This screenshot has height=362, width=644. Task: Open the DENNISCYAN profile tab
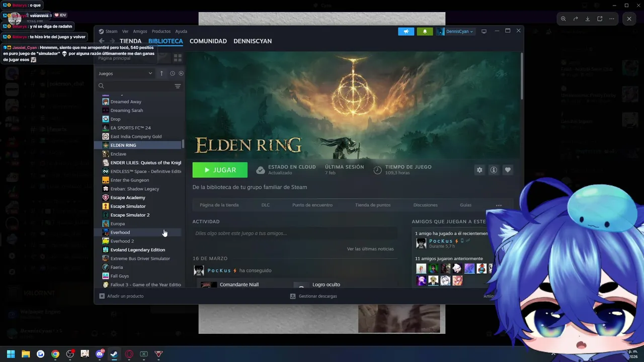click(253, 41)
